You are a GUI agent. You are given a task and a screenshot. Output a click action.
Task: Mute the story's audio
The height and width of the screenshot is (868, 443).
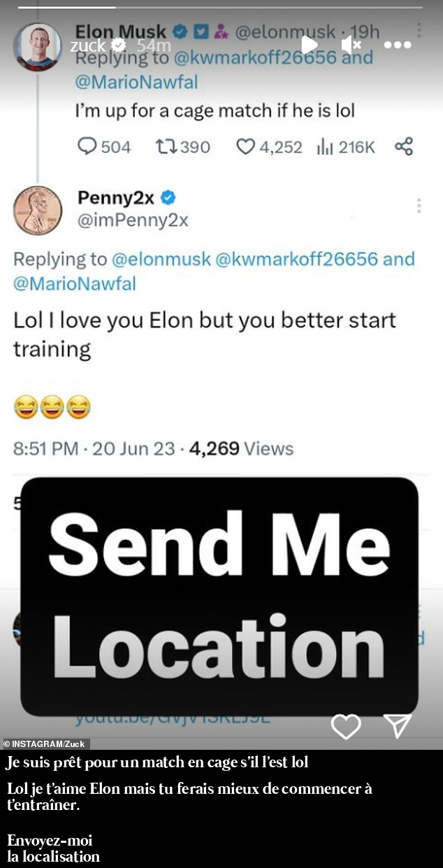(x=351, y=45)
